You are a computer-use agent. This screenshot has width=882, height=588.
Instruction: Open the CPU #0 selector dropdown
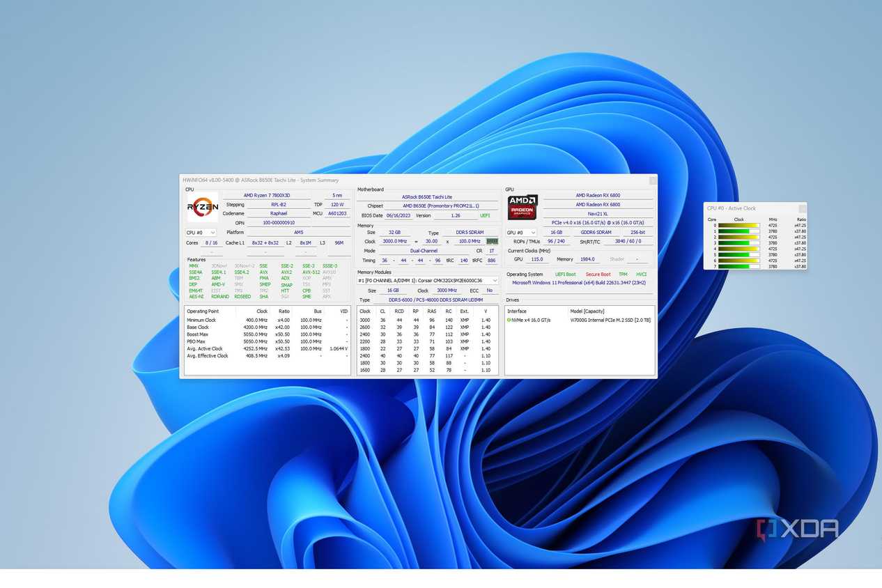pos(201,233)
